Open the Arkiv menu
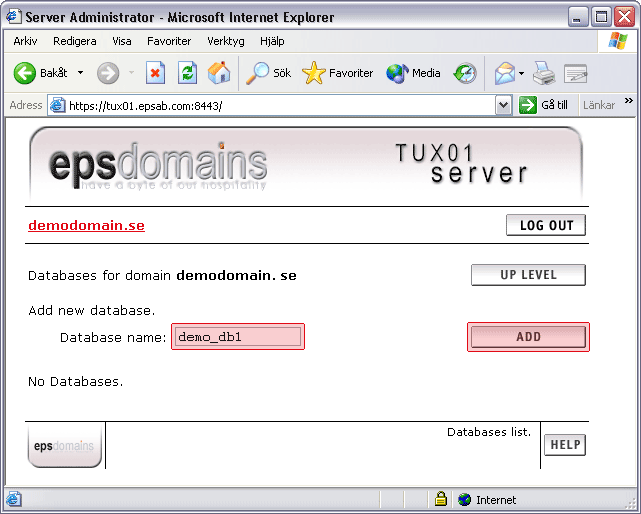The image size is (641, 514). [x=25, y=41]
